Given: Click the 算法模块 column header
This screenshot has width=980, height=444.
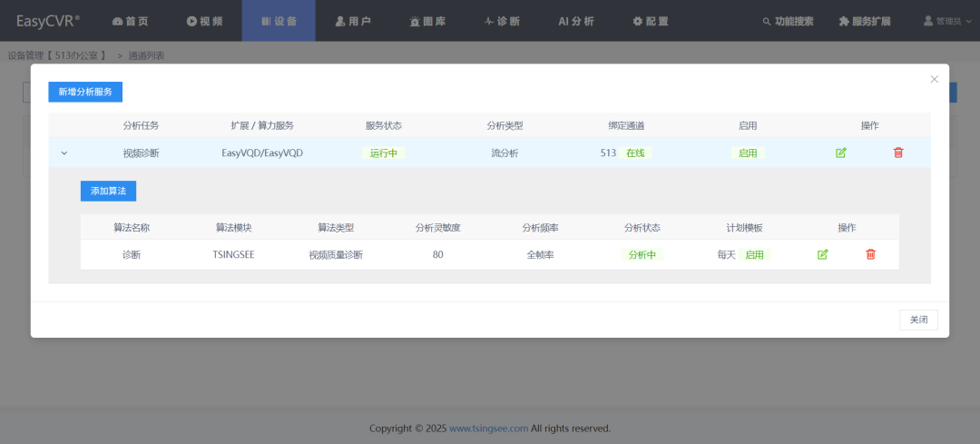Looking at the screenshot, I should (234, 228).
